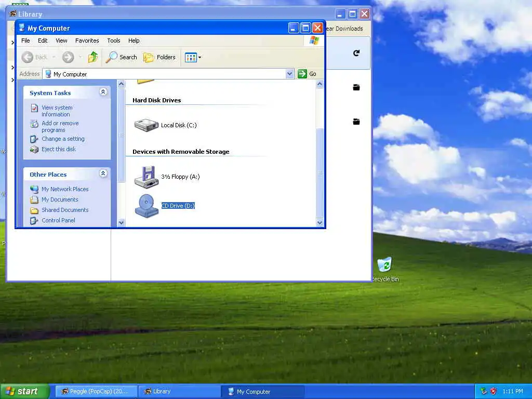Click the Add or remove programs icon
Viewport: 532px width, 399px height.
click(34, 124)
